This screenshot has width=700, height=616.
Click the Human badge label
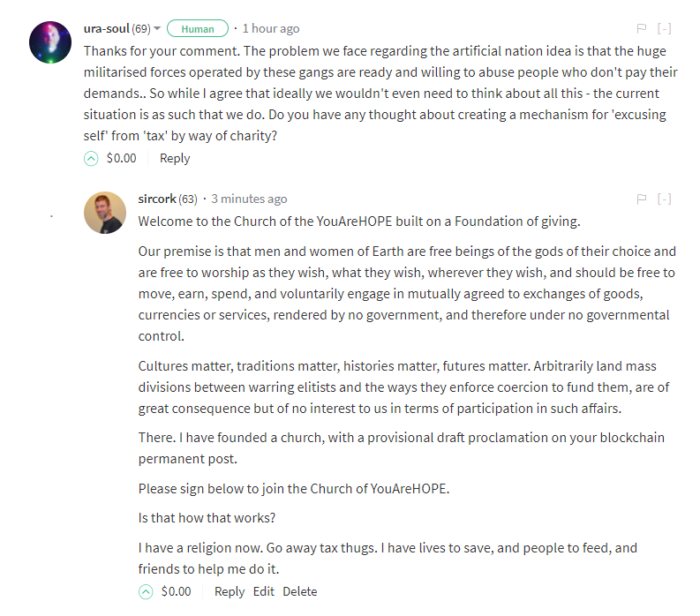[x=198, y=29]
